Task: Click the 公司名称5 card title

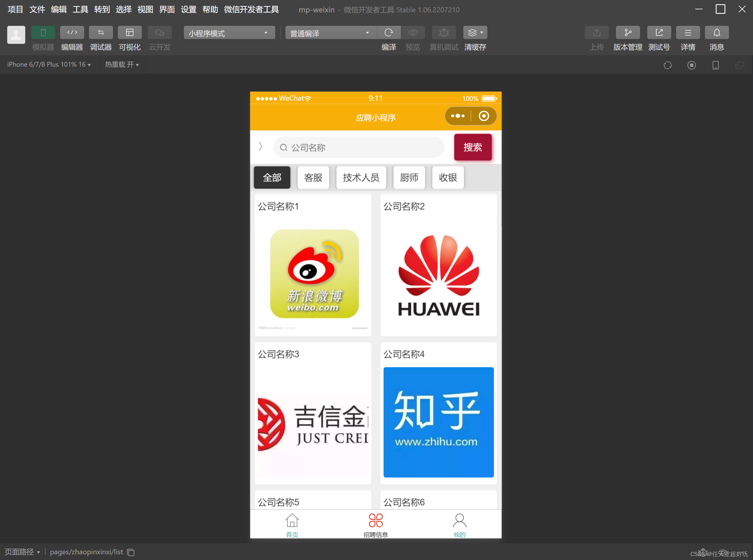Action: (x=278, y=502)
